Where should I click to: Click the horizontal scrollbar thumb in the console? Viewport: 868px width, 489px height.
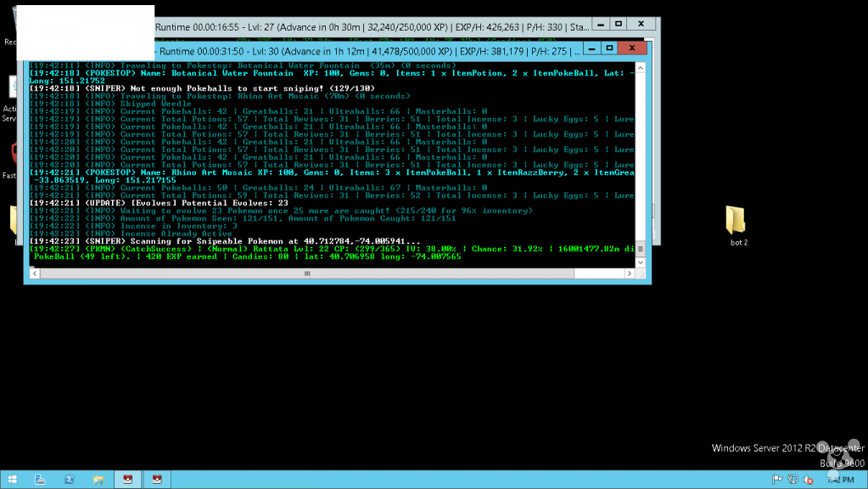(307, 273)
